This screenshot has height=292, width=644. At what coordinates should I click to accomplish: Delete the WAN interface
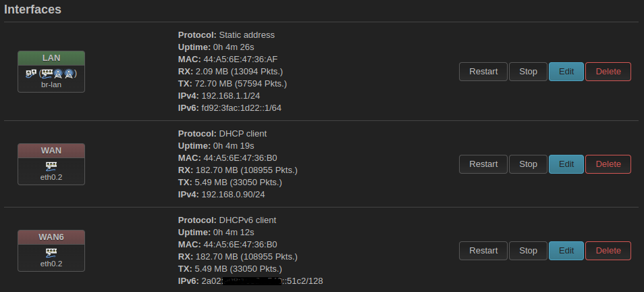pos(608,164)
